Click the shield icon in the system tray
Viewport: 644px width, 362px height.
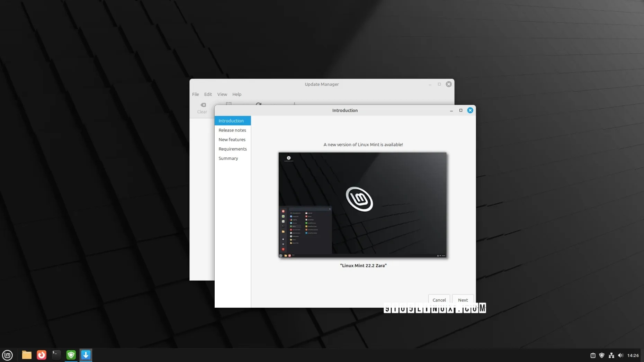pyautogui.click(x=602, y=355)
